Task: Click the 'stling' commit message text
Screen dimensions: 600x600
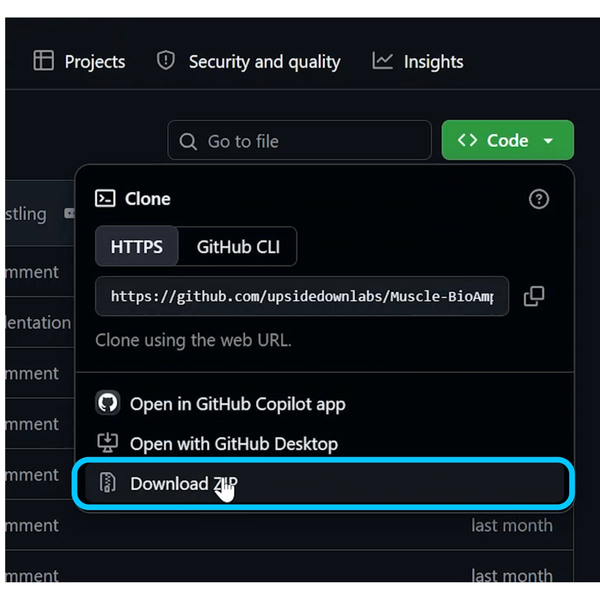Action: click(26, 214)
